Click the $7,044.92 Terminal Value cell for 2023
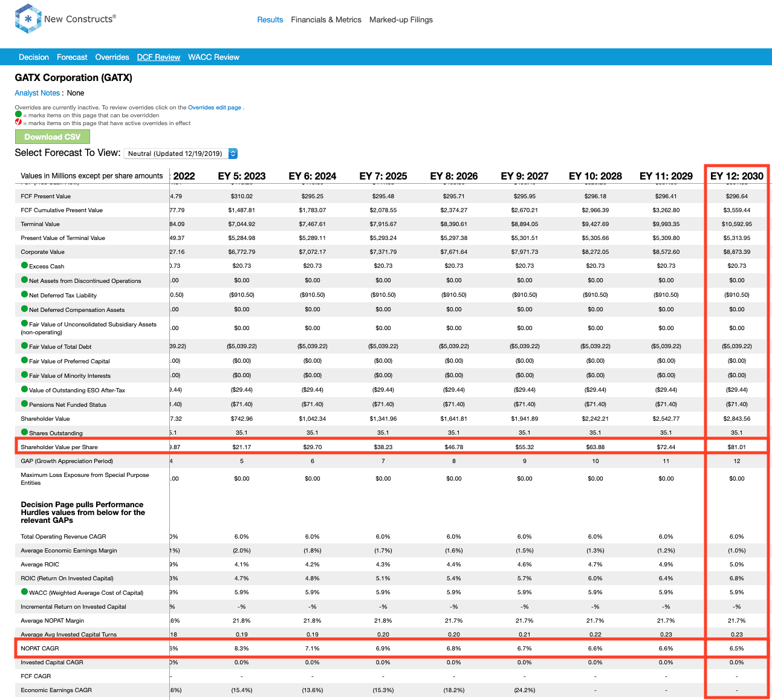 (x=242, y=224)
